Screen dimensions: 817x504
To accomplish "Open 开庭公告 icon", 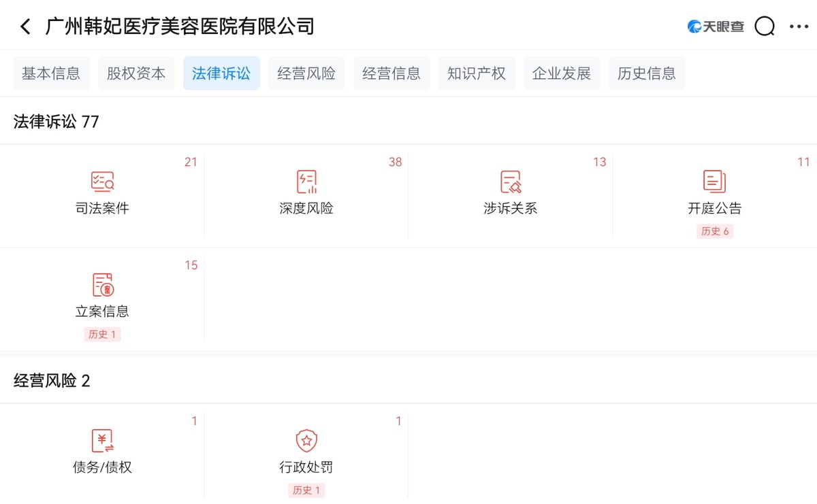I will (715, 182).
